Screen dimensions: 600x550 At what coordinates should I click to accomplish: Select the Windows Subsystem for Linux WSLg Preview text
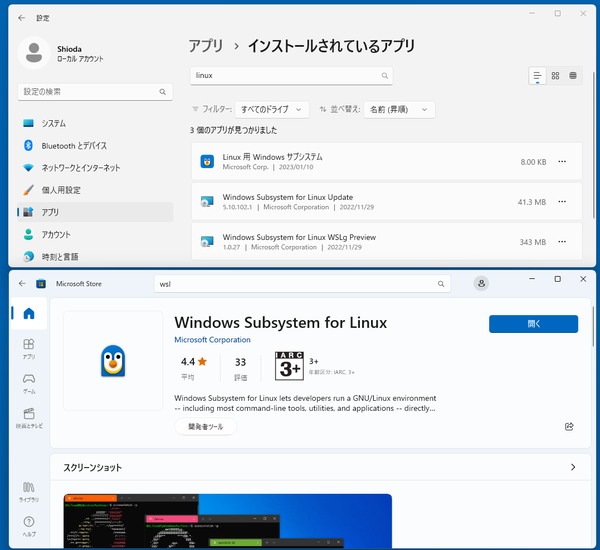pyautogui.click(x=299, y=237)
